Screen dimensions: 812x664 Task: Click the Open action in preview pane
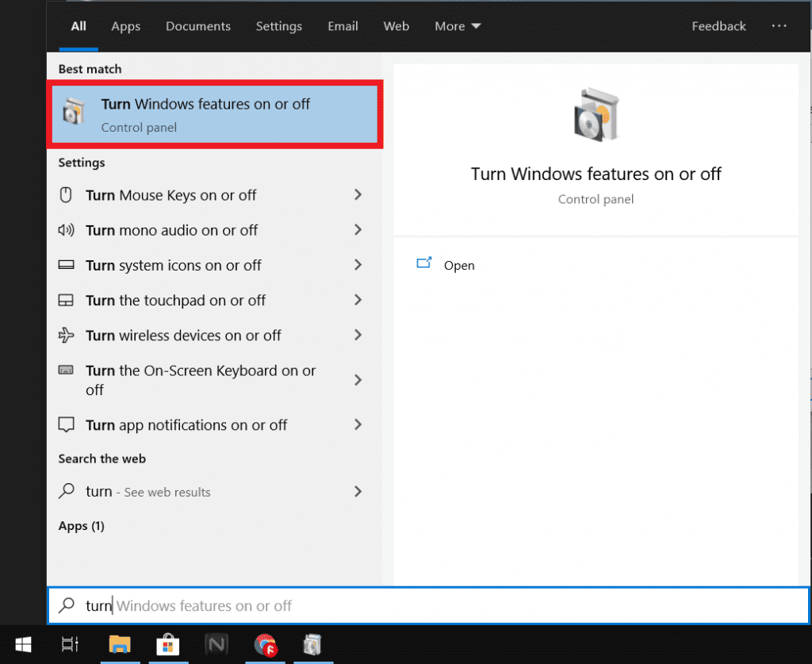459,265
